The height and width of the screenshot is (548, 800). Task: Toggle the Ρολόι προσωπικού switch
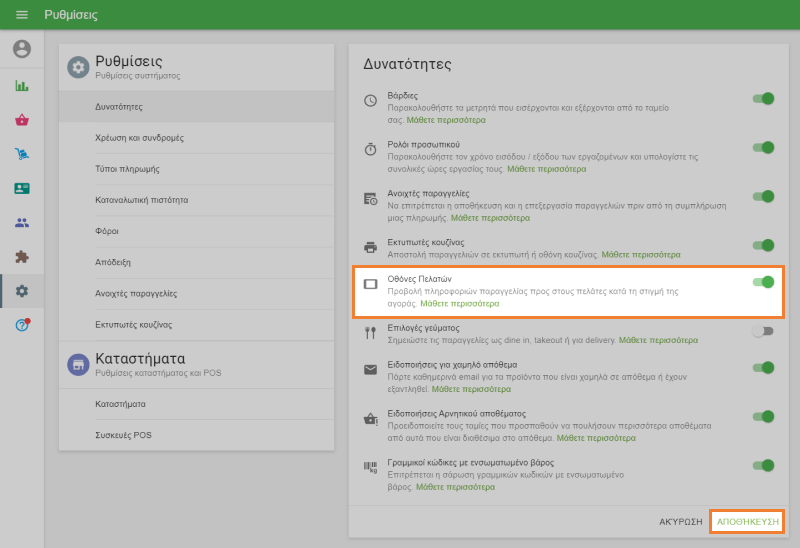763,148
